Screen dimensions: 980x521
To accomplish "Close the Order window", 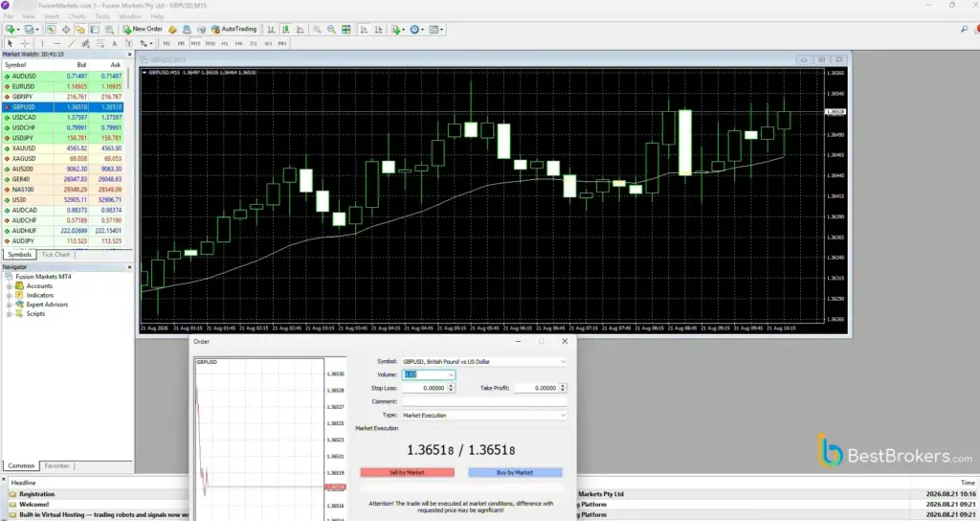I will (x=565, y=342).
